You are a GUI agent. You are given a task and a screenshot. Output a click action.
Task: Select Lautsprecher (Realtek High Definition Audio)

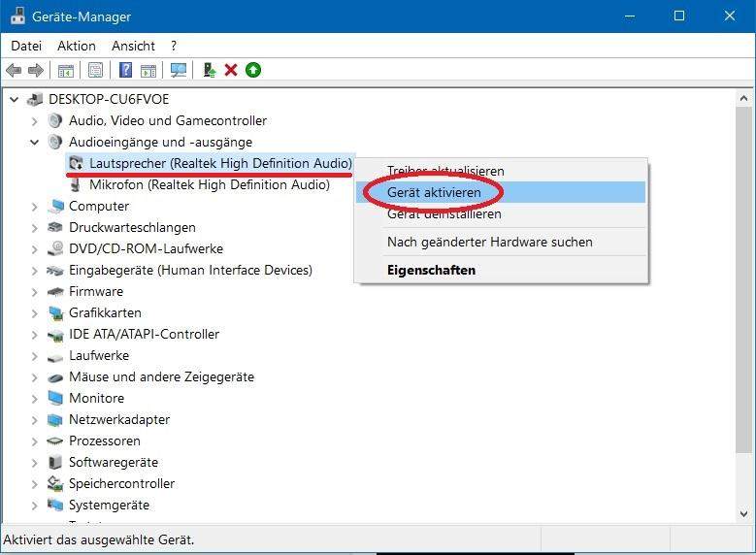(221, 163)
